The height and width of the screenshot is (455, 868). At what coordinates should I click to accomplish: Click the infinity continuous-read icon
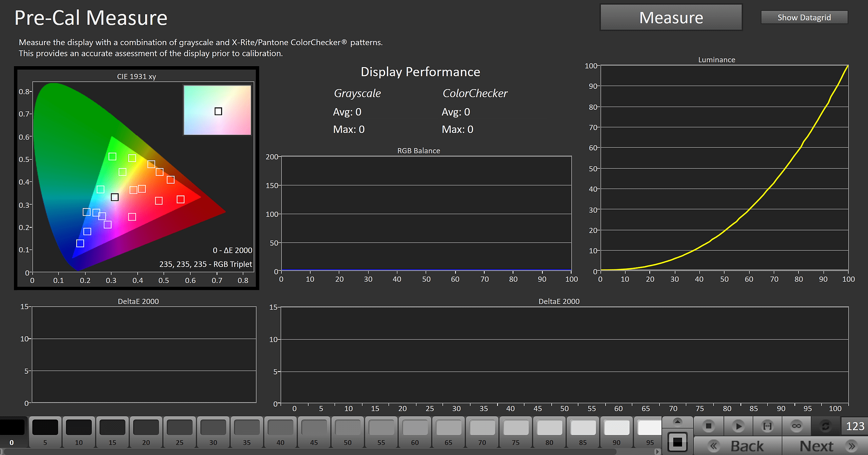tap(796, 426)
